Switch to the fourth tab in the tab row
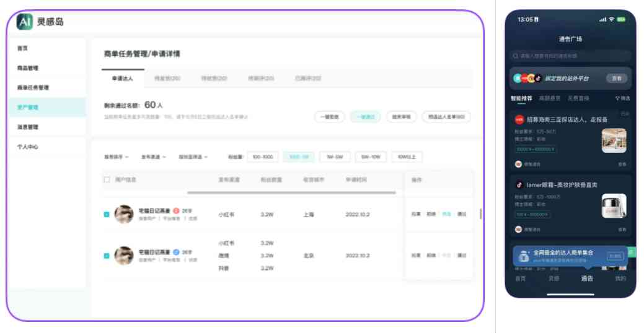 point(261,79)
